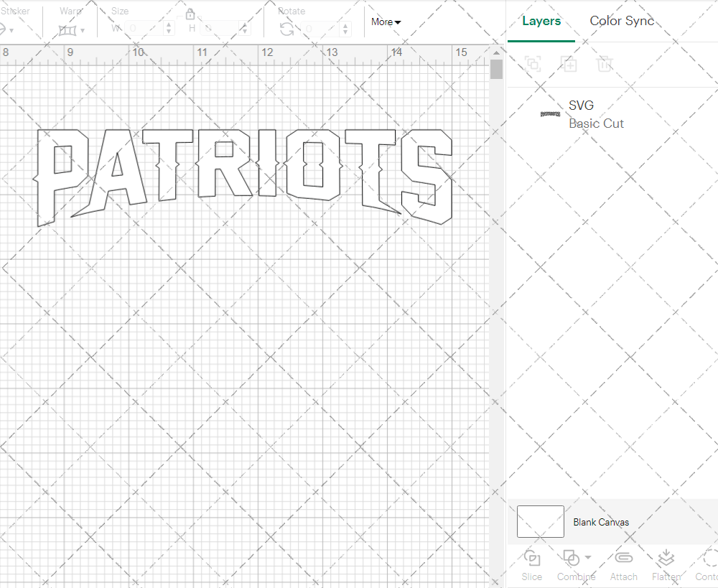
Task: Open the Warp dropdown arrow
Action: pyautogui.click(x=83, y=31)
